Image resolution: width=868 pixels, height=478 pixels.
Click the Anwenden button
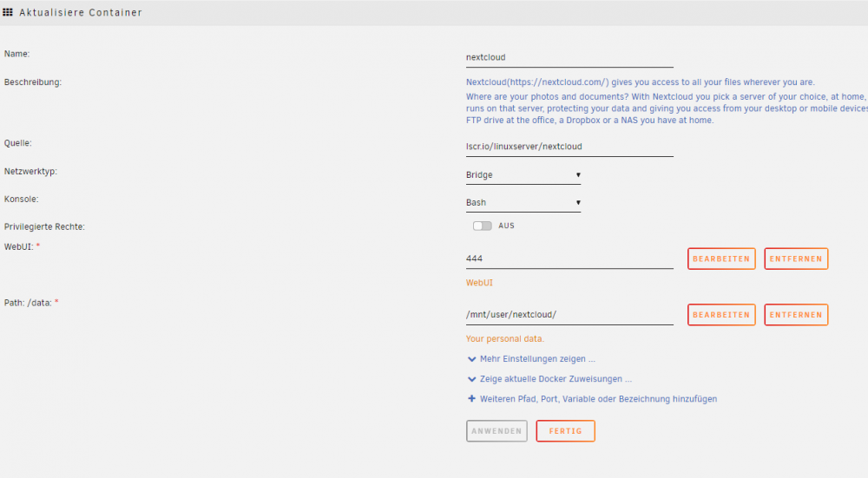(496, 431)
